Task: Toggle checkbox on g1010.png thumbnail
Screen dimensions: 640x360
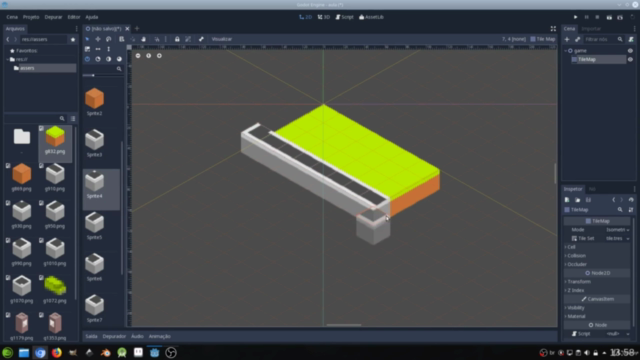Action: click(41, 240)
